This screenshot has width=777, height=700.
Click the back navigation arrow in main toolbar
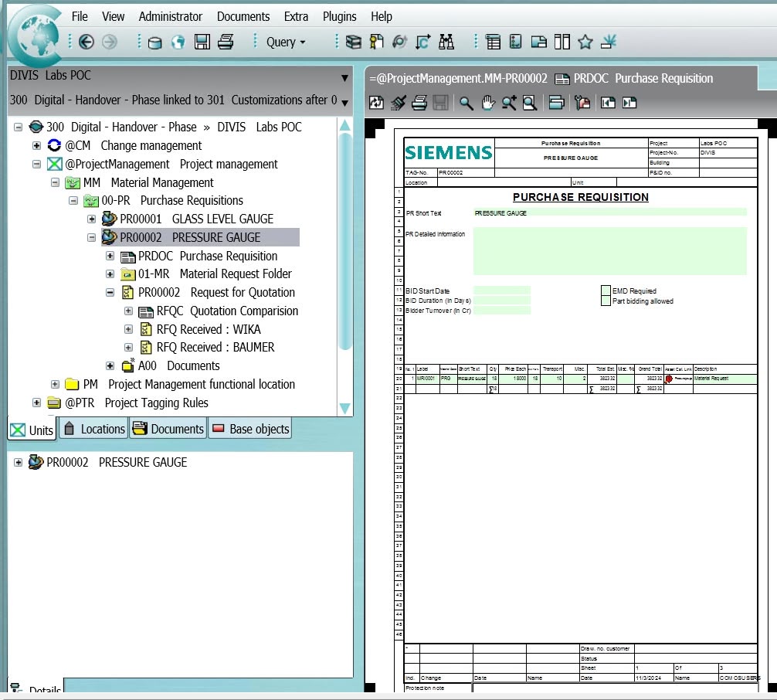87,42
